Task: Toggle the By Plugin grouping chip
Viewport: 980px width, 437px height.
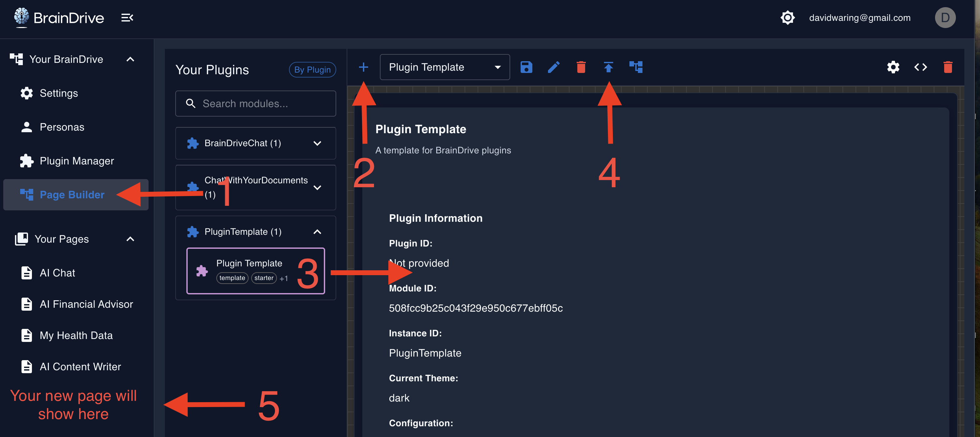Action: 312,70
